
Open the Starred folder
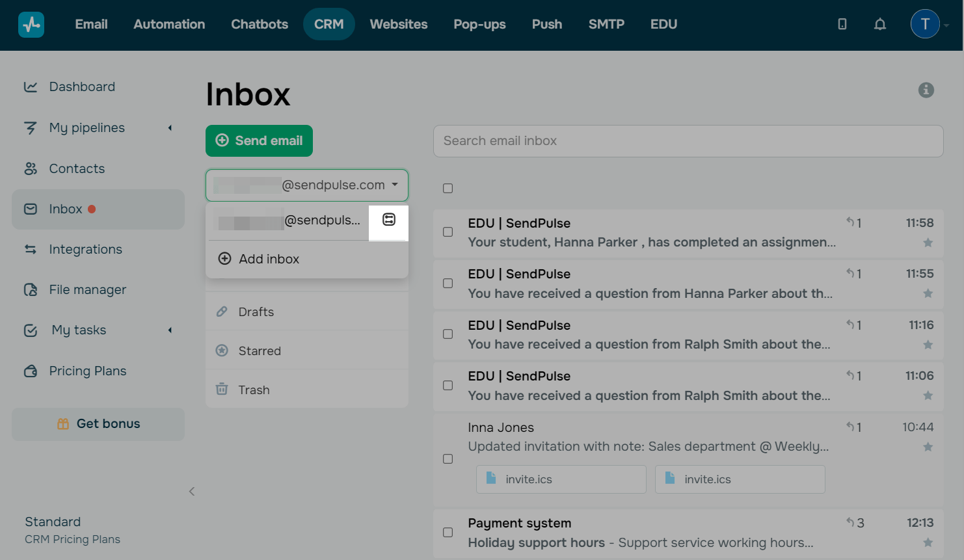click(307, 351)
